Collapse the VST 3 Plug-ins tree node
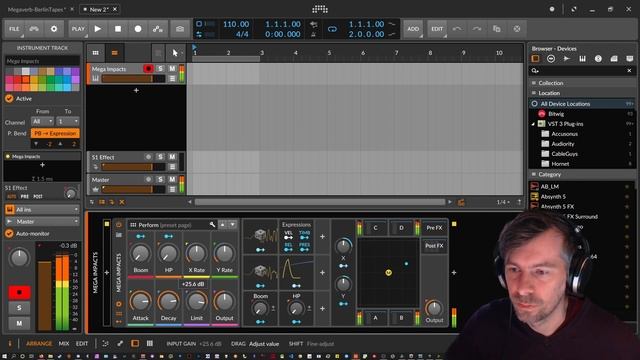The width and height of the screenshot is (640, 360). click(533, 124)
